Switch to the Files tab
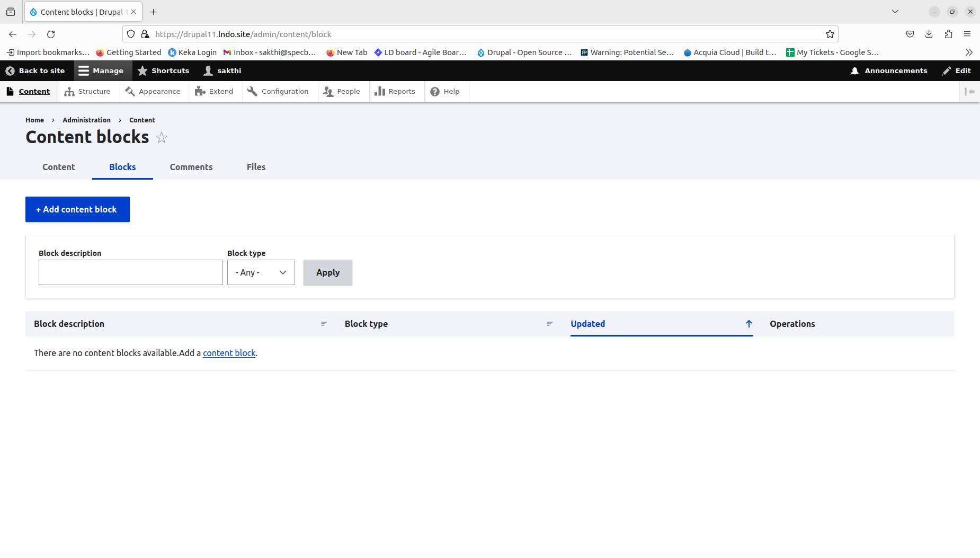Screen dimensions: 980x558 pos(256,167)
